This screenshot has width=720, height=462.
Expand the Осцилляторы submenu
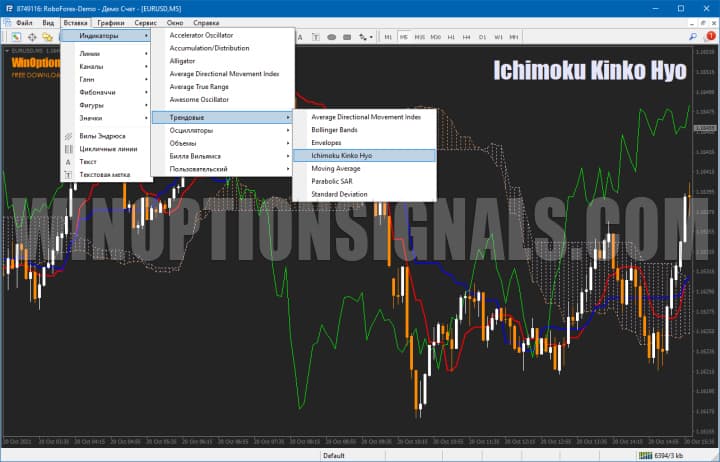tap(191, 130)
